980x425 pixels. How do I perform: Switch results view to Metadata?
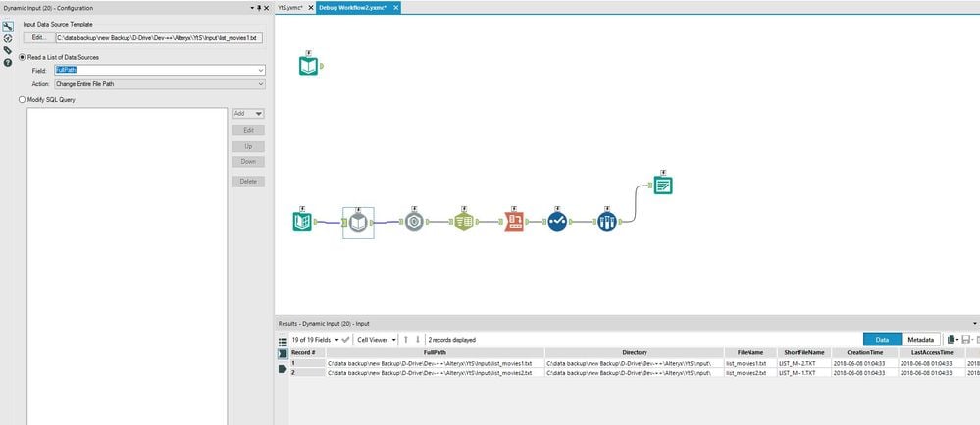pyautogui.click(x=920, y=339)
